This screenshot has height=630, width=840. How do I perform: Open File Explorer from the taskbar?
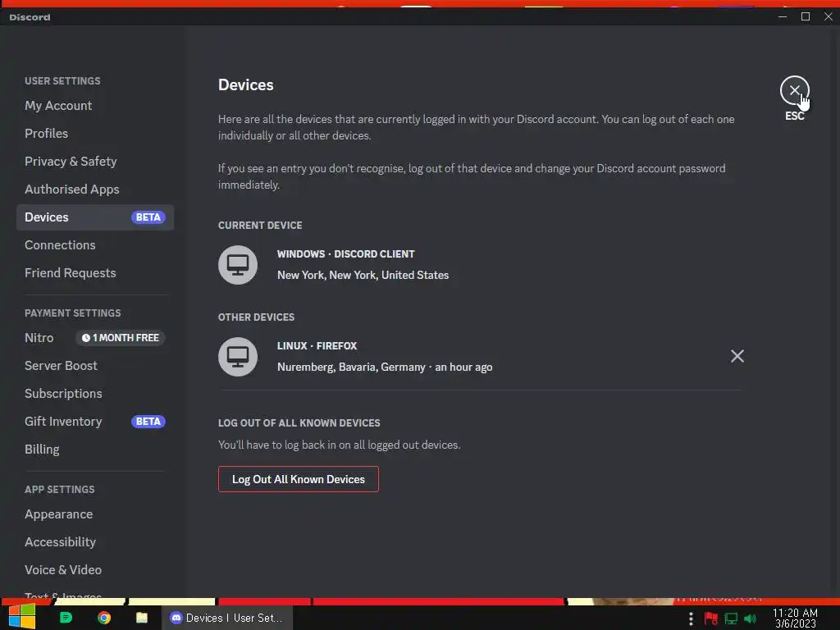point(141,618)
